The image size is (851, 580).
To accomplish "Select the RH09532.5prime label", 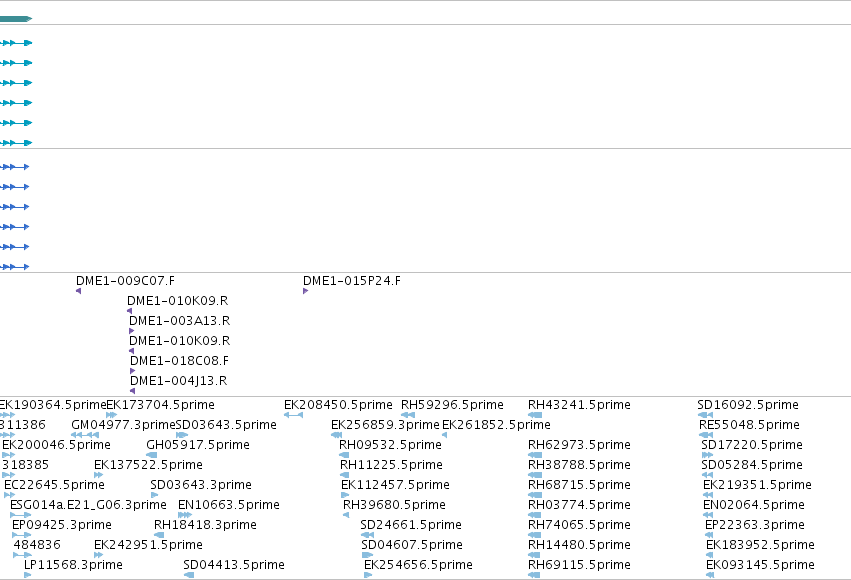I will pos(390,445).
